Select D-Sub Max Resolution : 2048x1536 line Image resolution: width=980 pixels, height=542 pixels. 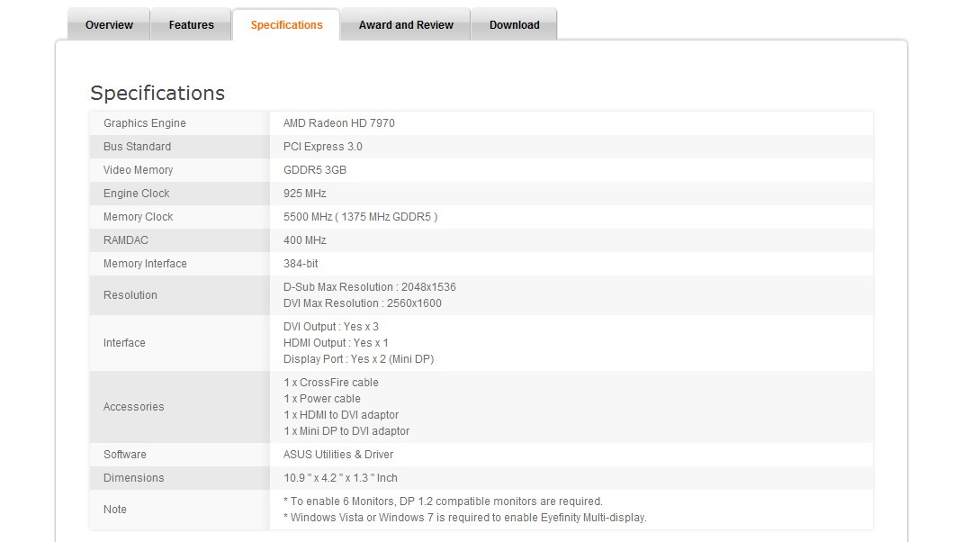coord(369,287)
